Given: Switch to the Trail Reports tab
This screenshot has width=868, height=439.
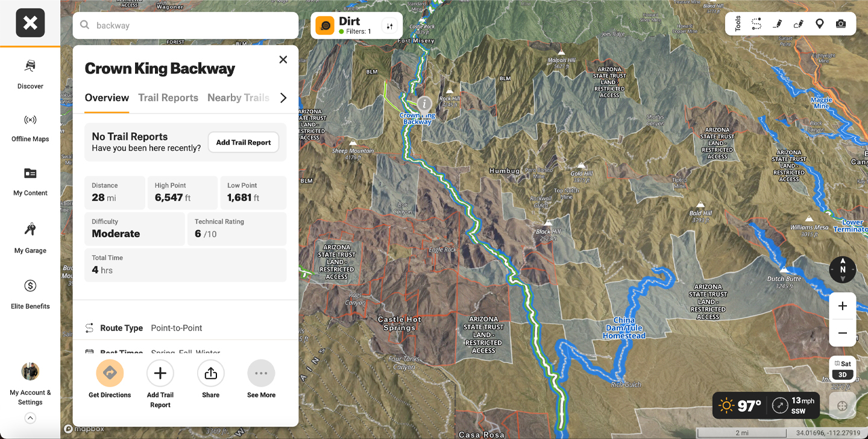Looking at the screenshot, I should [168, 98].
